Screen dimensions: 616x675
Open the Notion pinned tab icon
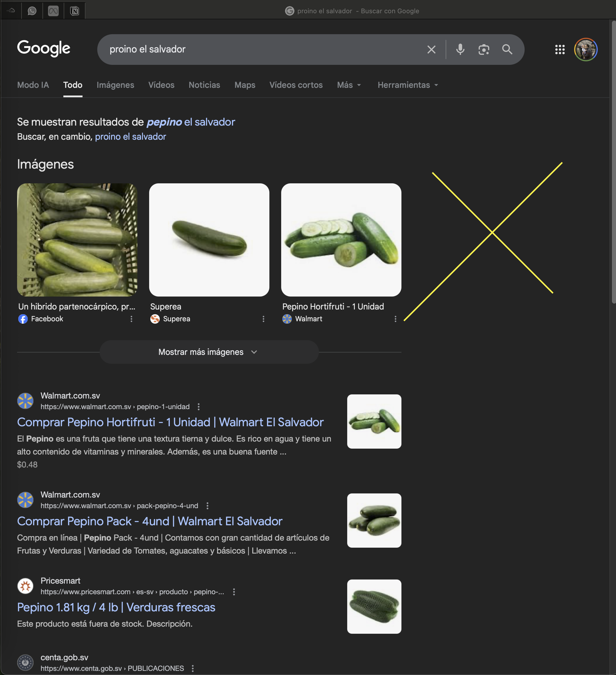[x=75, y=11]
